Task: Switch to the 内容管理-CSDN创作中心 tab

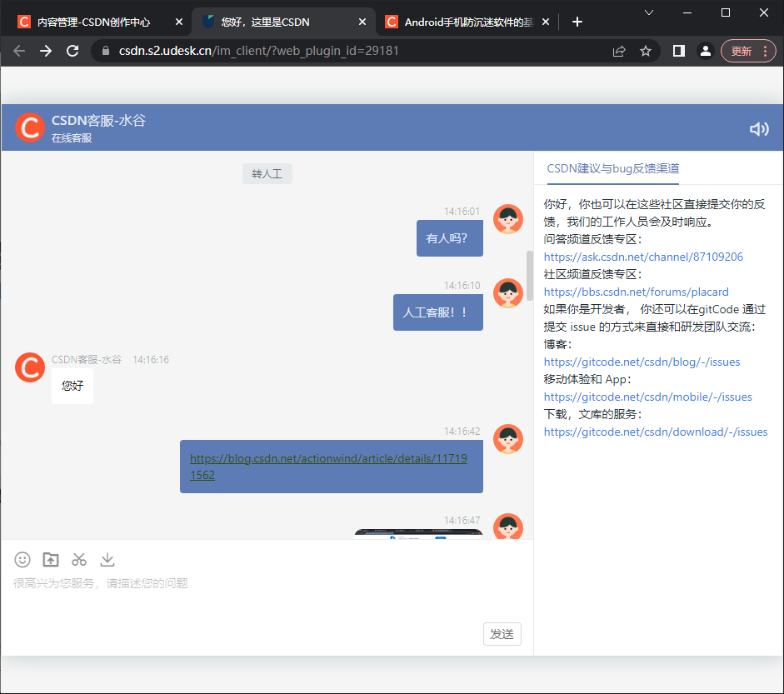Action: [x=94, y=22]
